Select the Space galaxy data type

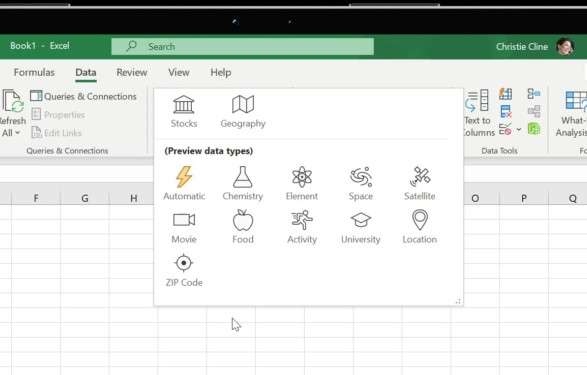click(361, 183)
